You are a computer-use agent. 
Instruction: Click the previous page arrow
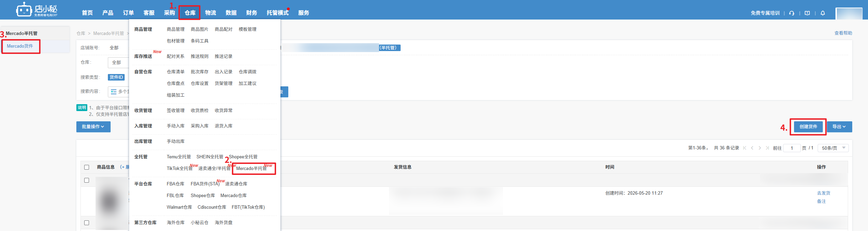(x=752, y=148)
